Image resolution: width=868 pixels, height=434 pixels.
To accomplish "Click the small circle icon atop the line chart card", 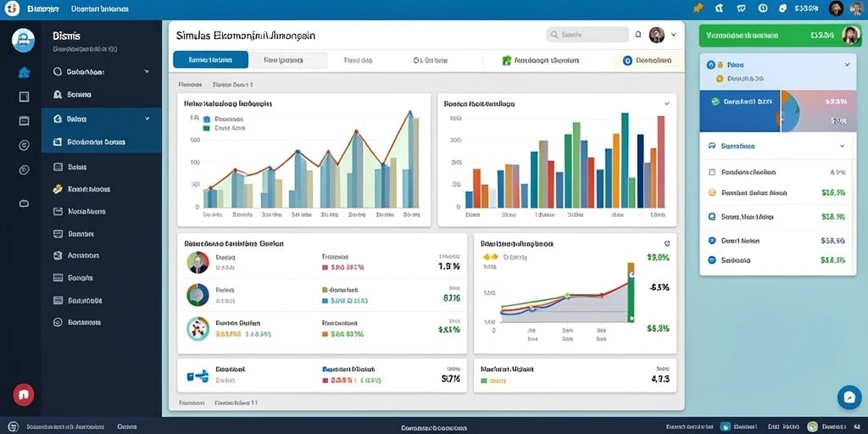I will pos(667,243).
